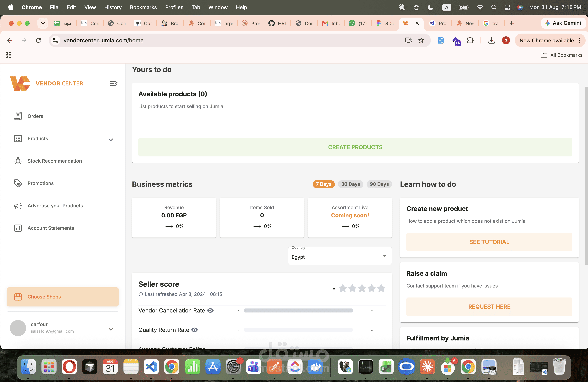Viewport: 588px width, 382px height.
Task: Switch to the GitHub HRP tab
Action: [278, 23]
